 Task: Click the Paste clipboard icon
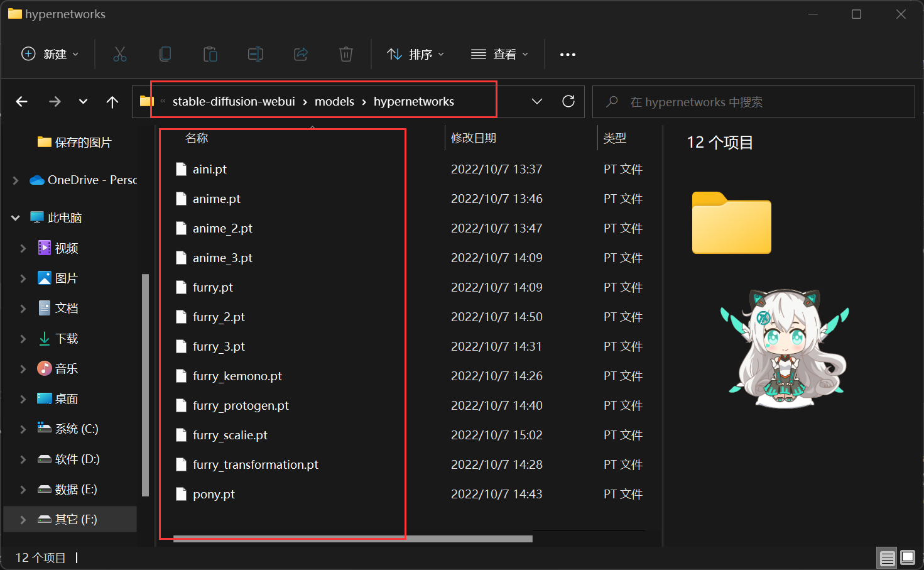pos(210,55)
